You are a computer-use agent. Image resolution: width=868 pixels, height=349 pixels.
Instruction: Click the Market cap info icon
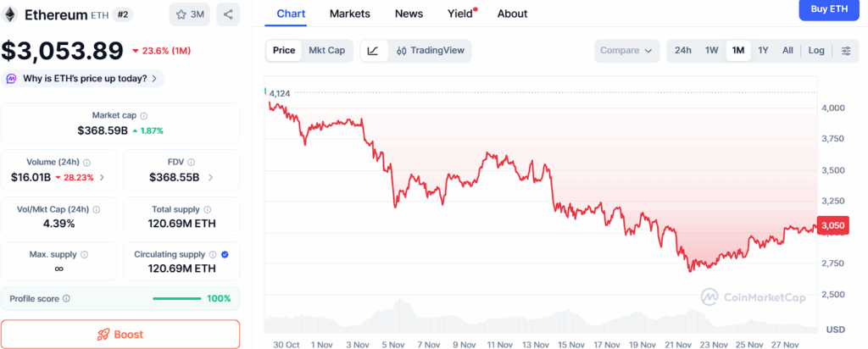click(x=143, y=115)
